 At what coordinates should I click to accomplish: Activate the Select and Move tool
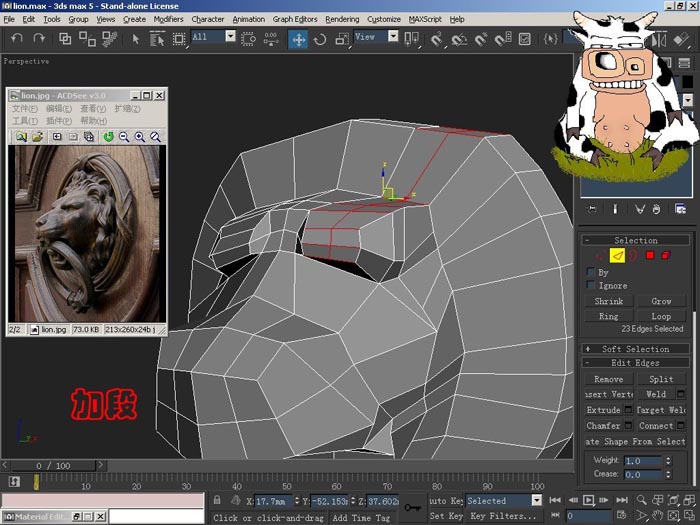tap(298, 39)
